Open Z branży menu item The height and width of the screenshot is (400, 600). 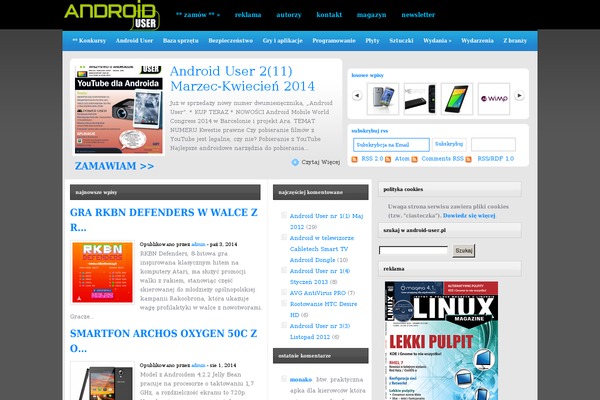click(x=515, y=41)
